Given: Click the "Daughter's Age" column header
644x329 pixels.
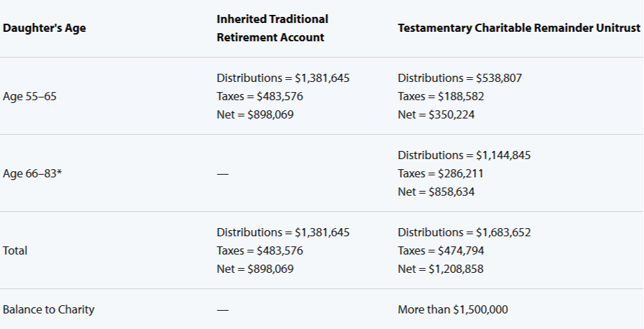Looking at the screenshot, I should pos(45,28).
